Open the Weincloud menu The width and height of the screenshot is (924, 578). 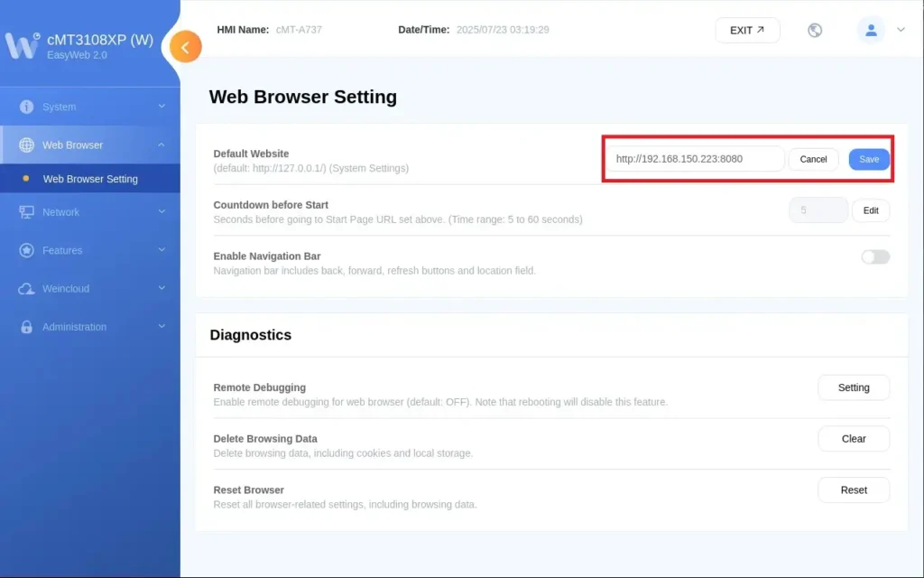pyautogui.click(x=90, y=289)
